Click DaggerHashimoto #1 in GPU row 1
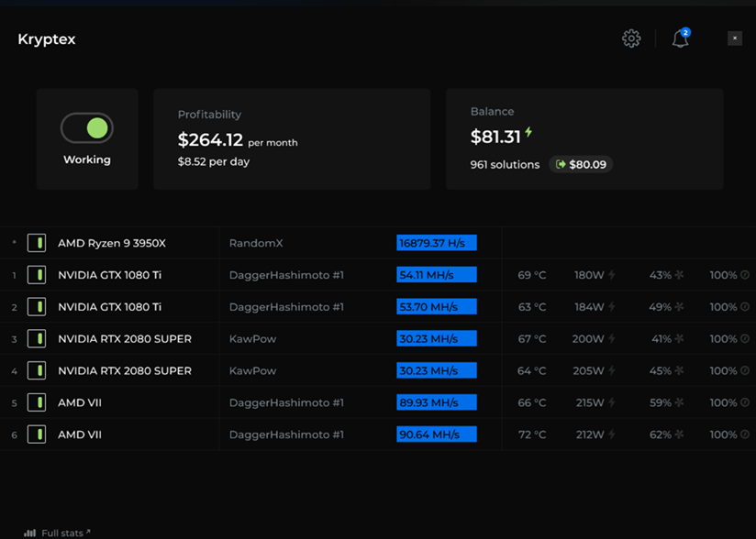The image size is (756, 539). (x=286, y=275)
